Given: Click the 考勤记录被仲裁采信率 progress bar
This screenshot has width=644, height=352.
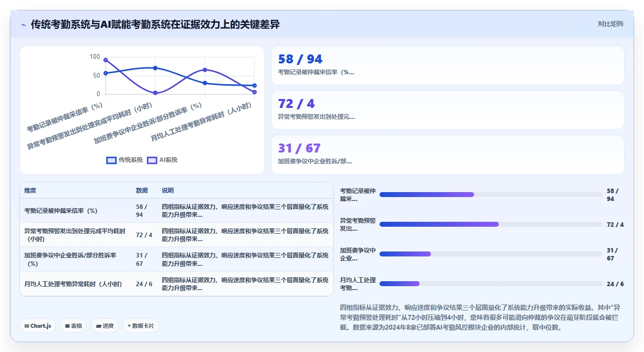Looking at the screenshot, I should (x=491, y=195).
